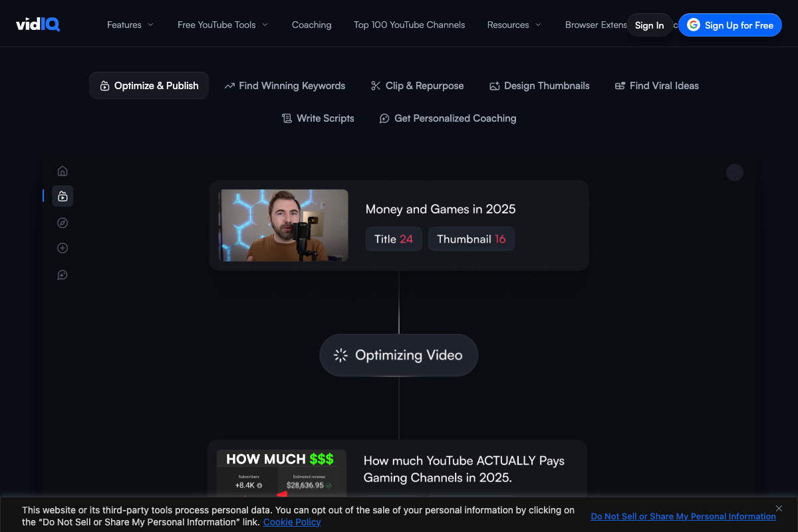The image size is (798, 532).
Task: Select the Find Winning Keywords tab
Action: coord(285,86)
